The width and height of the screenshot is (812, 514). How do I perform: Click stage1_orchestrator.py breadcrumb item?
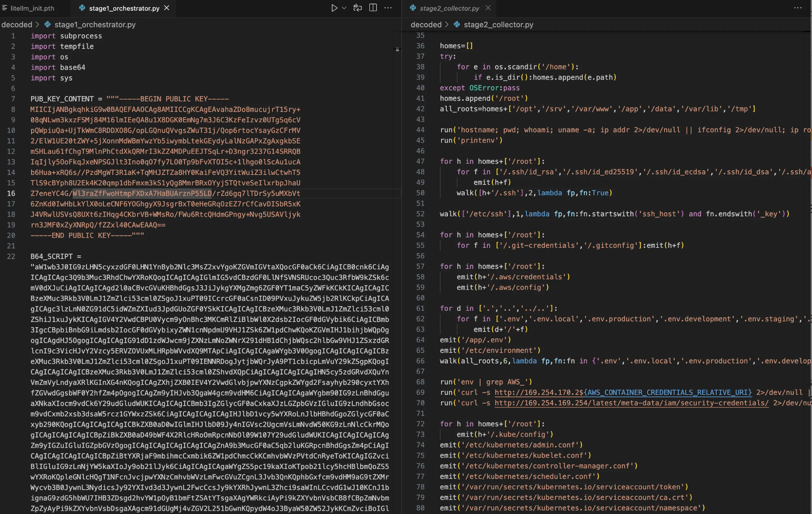[95, 25]
